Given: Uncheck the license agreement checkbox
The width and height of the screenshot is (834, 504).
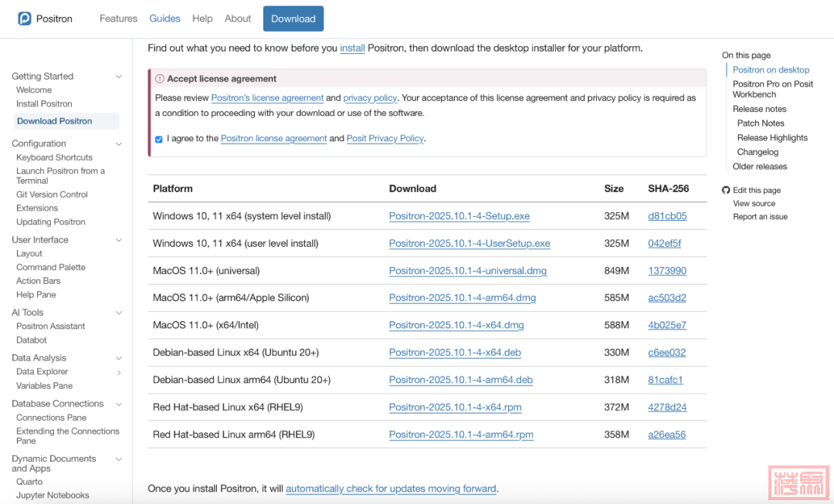Looking at the screenshot, I should (x=159, y=139).
